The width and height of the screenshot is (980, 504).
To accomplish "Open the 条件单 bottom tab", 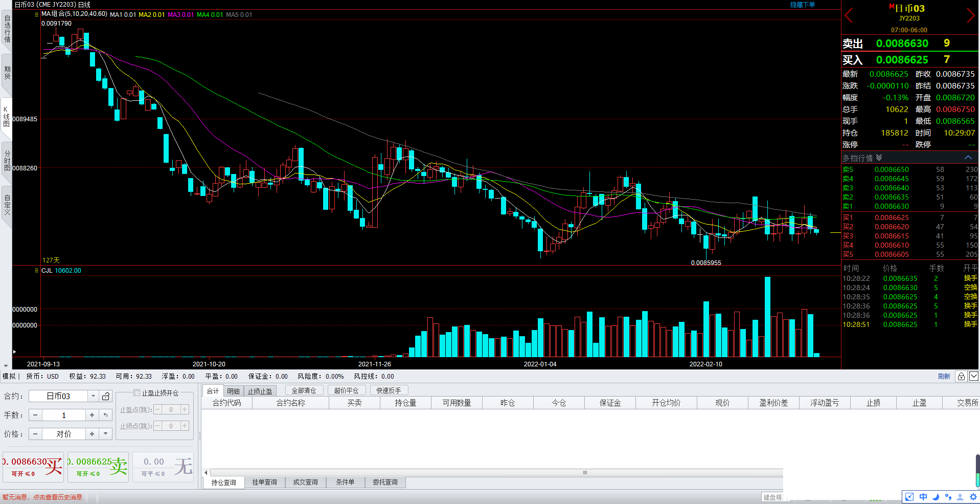I will [x=345, y=482].
